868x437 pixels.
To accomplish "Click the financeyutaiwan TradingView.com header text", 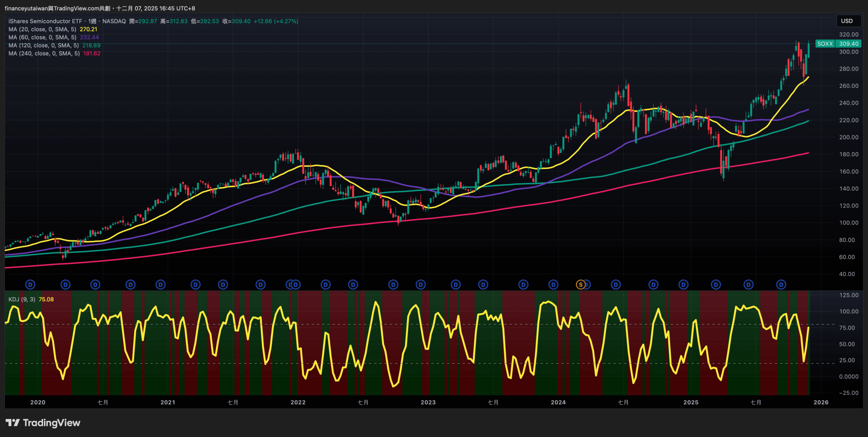I will (x=58, y=8).
